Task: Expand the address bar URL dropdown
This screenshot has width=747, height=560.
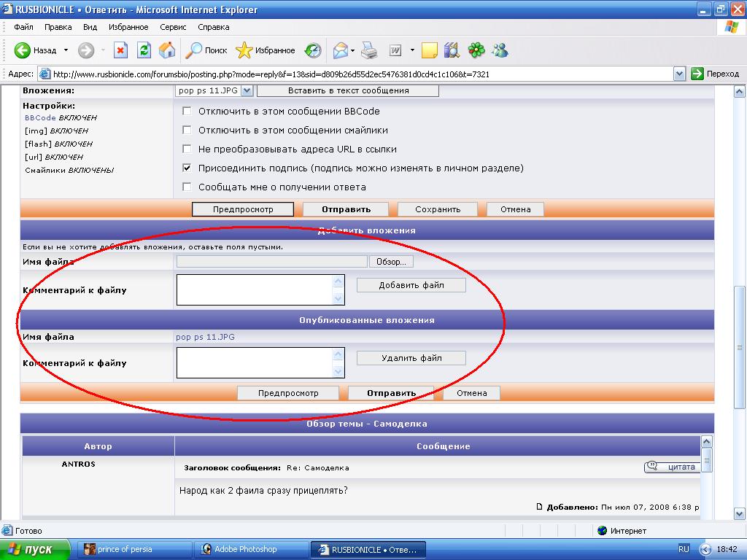Action: pos(679,74)
